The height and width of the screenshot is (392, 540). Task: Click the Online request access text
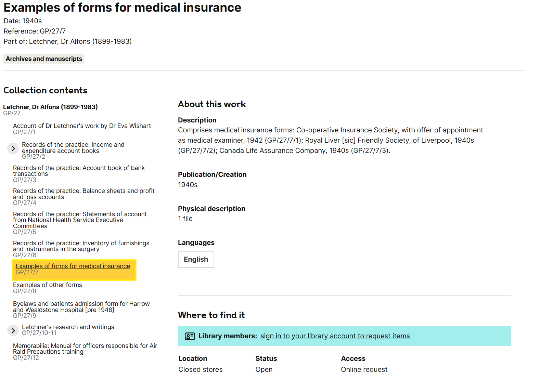click(364, 369)
